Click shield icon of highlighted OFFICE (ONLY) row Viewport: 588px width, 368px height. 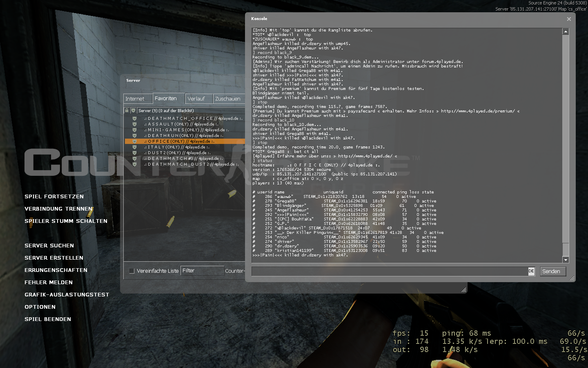pyautogui.click(x=134, y=141)
